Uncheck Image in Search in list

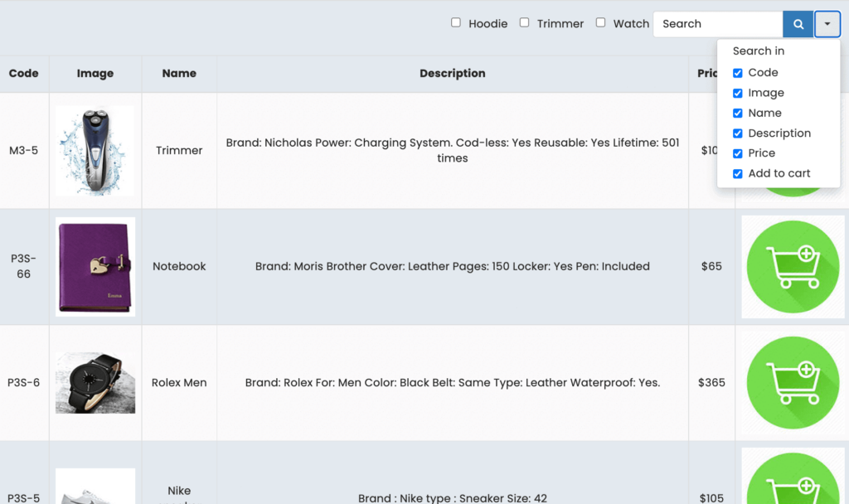point(737,93)
